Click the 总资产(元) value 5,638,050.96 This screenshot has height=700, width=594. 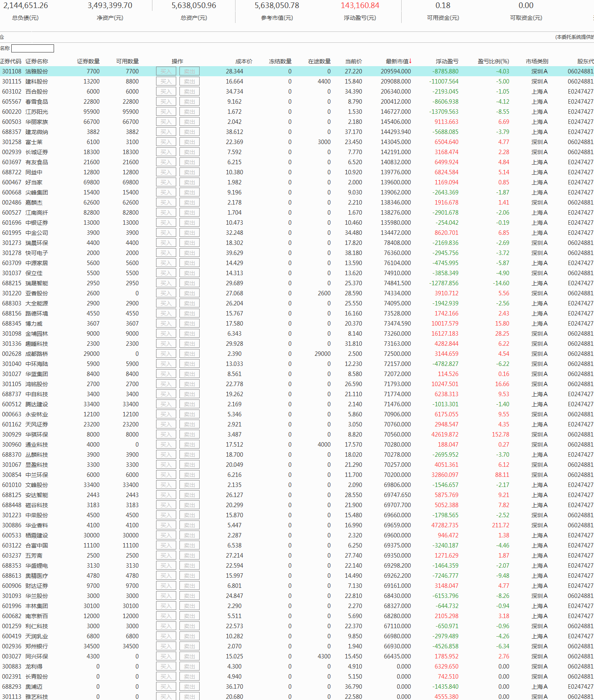(x=194, y=6)
